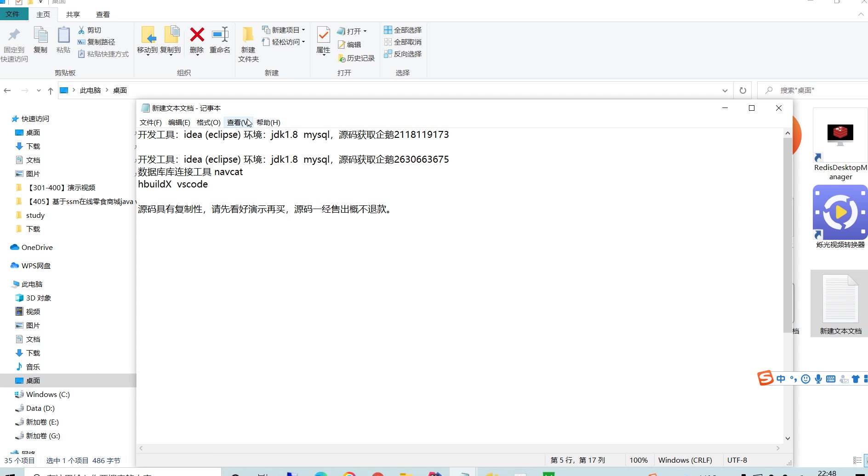Open recent locations dropdown chevron
868x476 pixels.
tap(39, 91)
